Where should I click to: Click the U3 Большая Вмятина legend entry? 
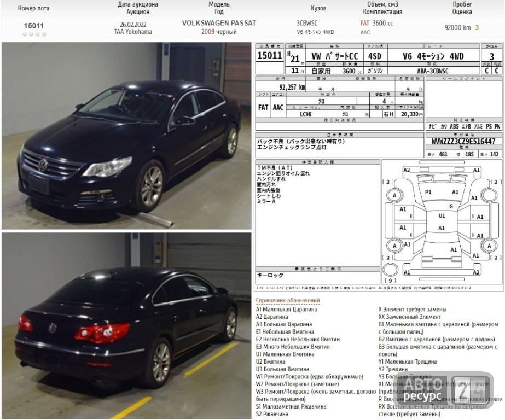(282, 369)
